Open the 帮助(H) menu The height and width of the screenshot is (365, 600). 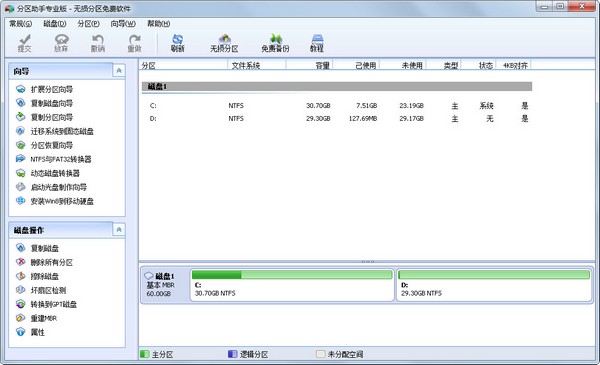point(159,24)
